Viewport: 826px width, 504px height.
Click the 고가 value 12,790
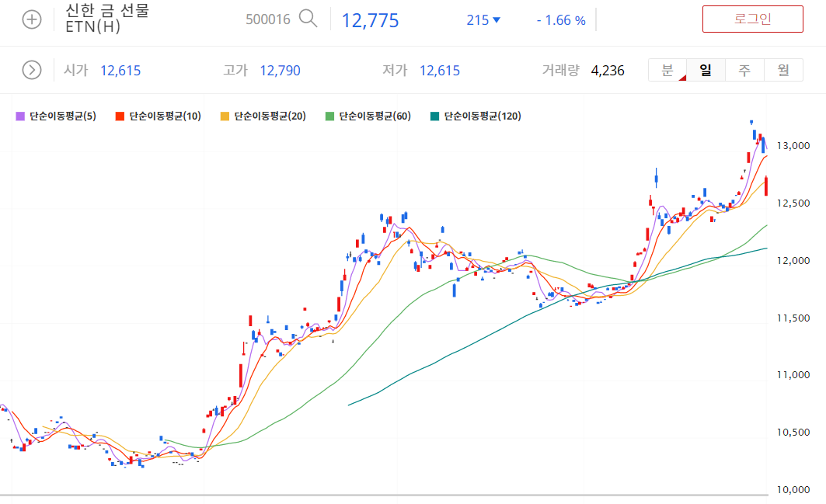(x=281, y=71)
